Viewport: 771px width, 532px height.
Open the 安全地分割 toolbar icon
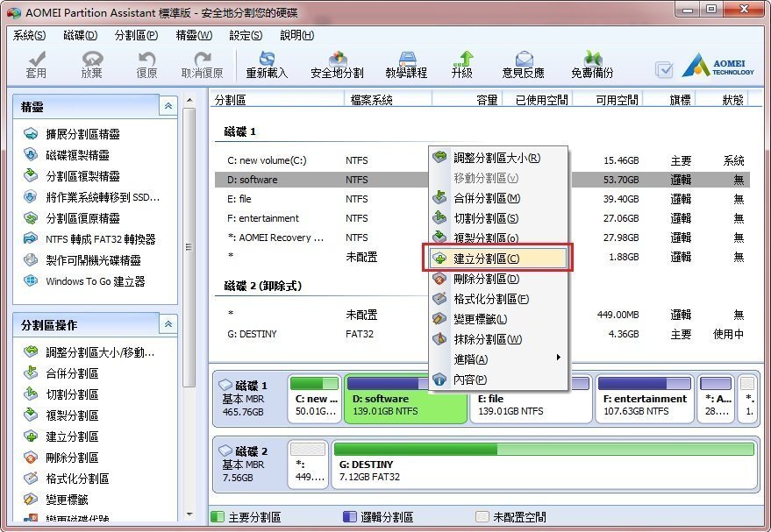point(338,59)
